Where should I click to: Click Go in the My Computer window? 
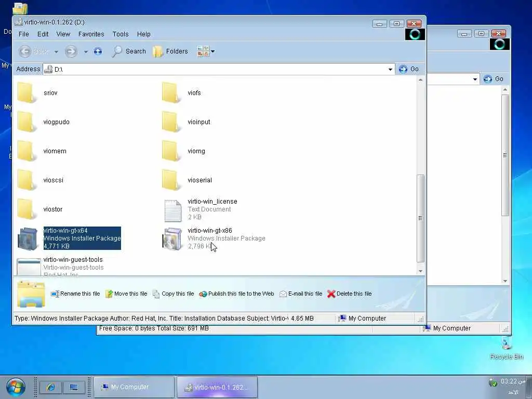click(494, 79)
